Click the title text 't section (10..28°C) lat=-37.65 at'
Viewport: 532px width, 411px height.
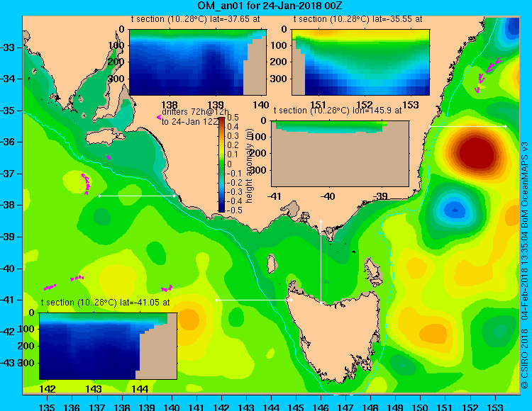[196, 19]
